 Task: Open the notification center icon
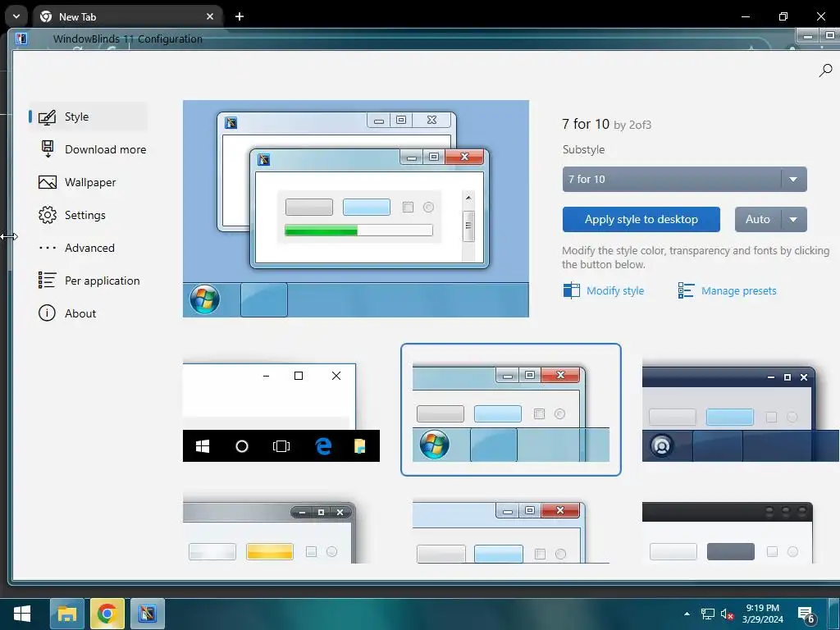[x=806, y=615]
